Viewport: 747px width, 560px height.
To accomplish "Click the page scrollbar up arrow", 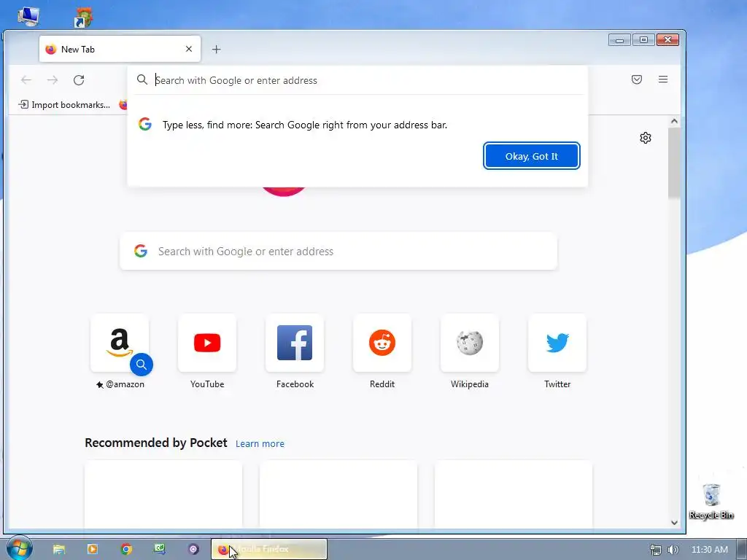I will pyautogui.click(x=674, y=121).
